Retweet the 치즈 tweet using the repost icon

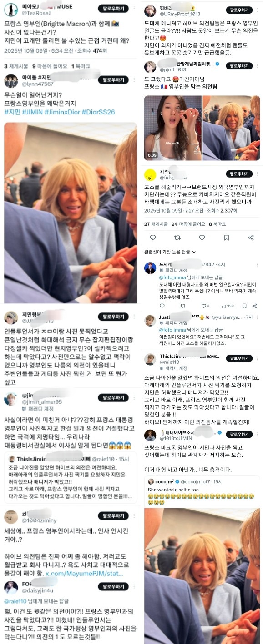[x=177, y=238]
